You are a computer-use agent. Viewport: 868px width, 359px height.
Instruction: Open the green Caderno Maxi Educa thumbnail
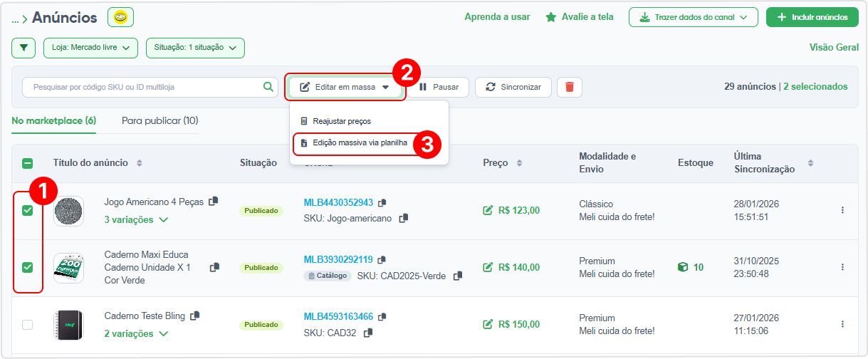pyautogui.click(x=68, y=269)
